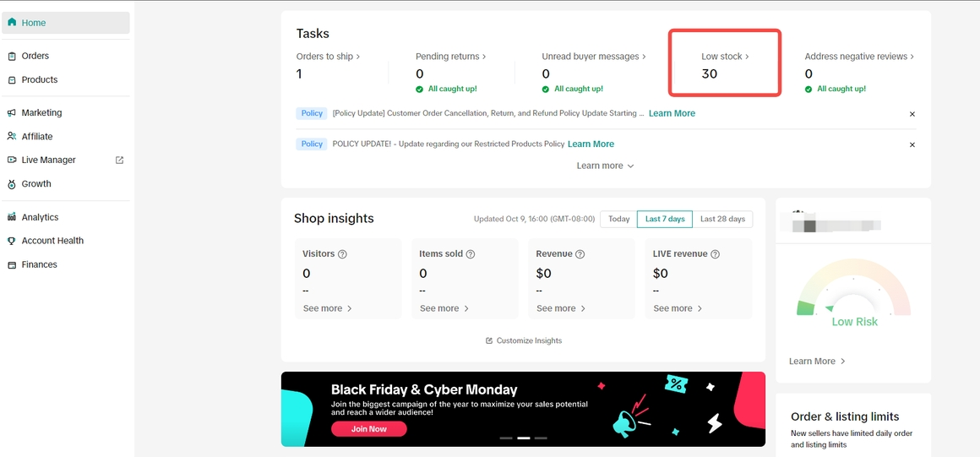Click the Orders clipboard icon
Image resolution: width=980 pixels, height=457 pixels.
coord(12,56)
